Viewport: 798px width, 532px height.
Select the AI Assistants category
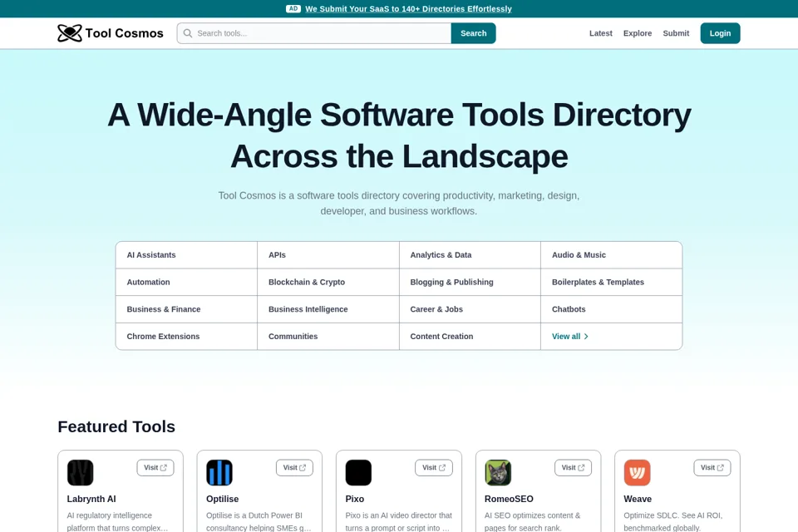coord(186,255)
